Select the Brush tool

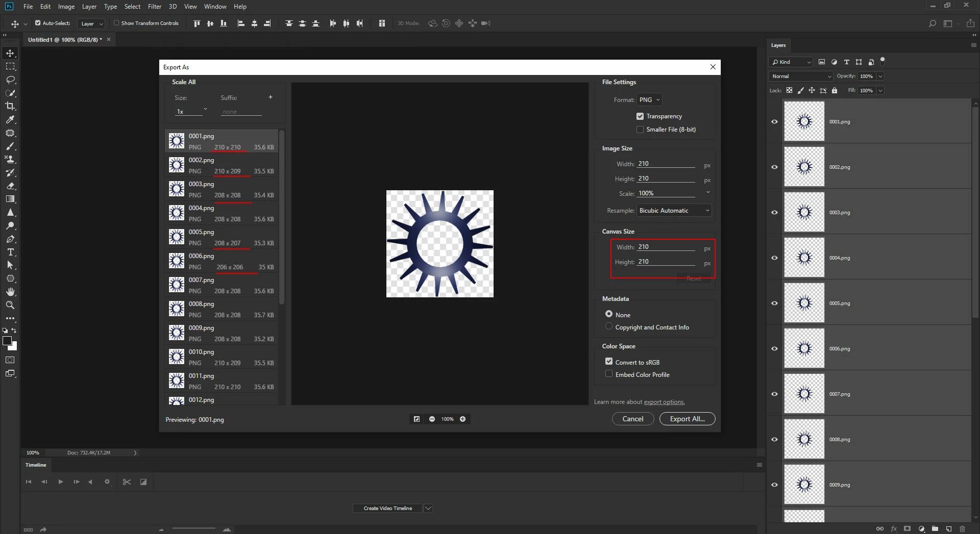click(x=10, y=146)
